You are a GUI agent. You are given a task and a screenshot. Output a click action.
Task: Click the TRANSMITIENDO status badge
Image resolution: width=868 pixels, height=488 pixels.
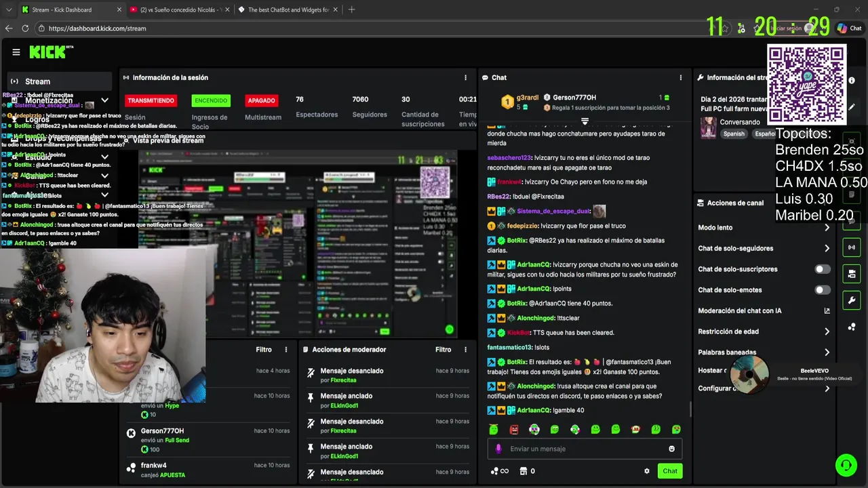coord(151,100)
